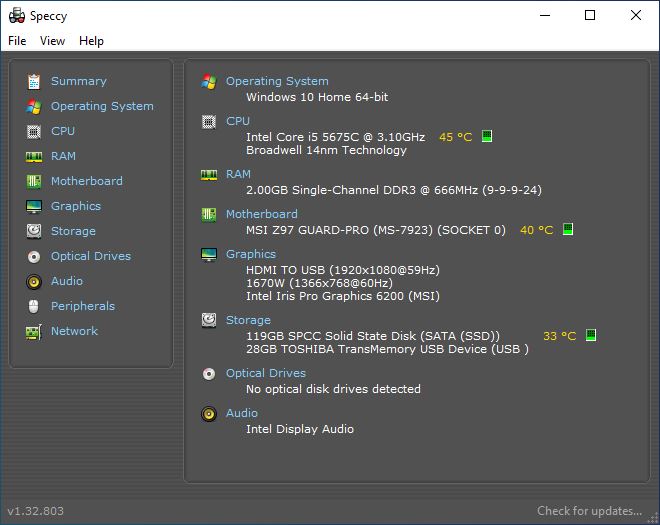Select Summary in the sidebar
The image size is (660, 525).
point(79,81)
